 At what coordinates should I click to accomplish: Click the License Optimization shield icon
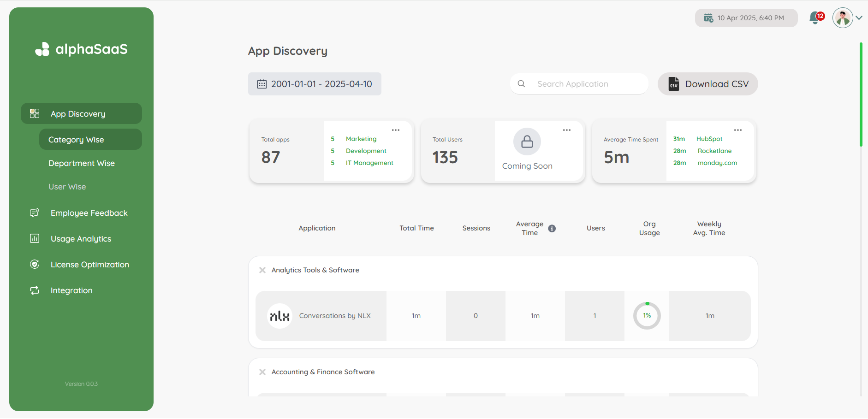(35, 264)
